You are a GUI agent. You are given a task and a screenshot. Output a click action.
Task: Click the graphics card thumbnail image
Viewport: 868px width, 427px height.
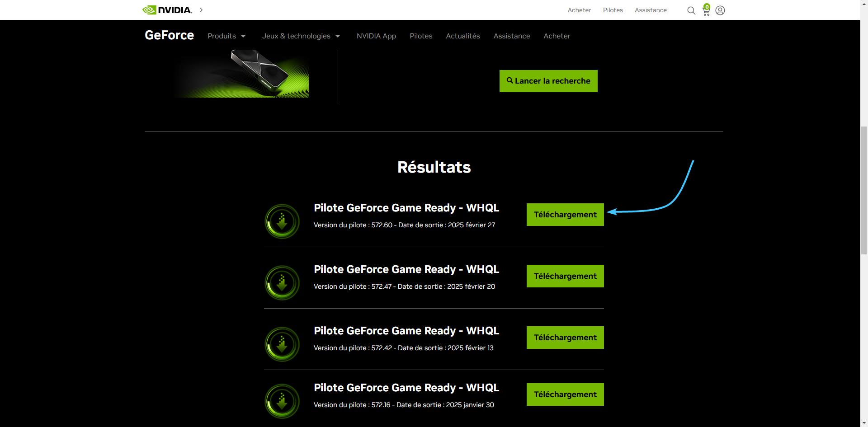click(x=242, y=74)
